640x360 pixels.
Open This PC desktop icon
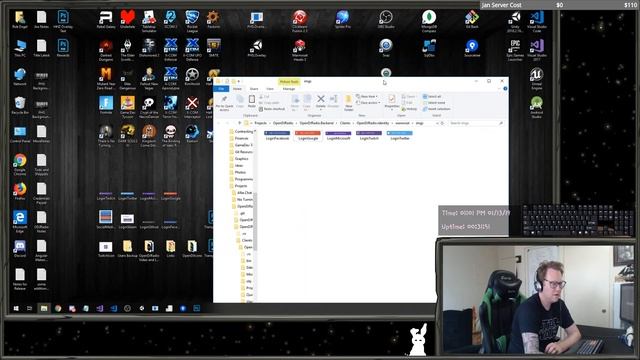pyautogui.click(x=20, y=48)
